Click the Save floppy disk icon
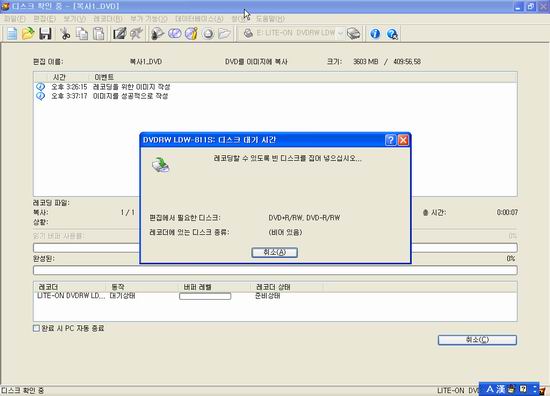Screen dimensions: 550x396 point(46,34)
